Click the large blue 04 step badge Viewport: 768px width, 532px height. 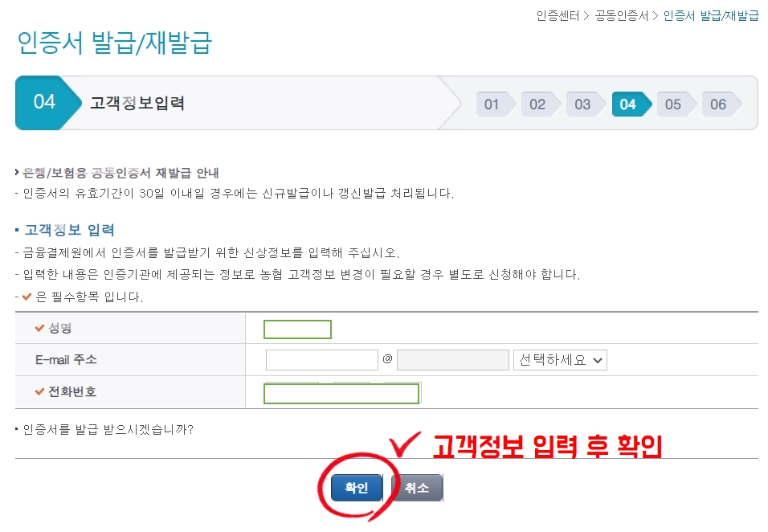47,102
